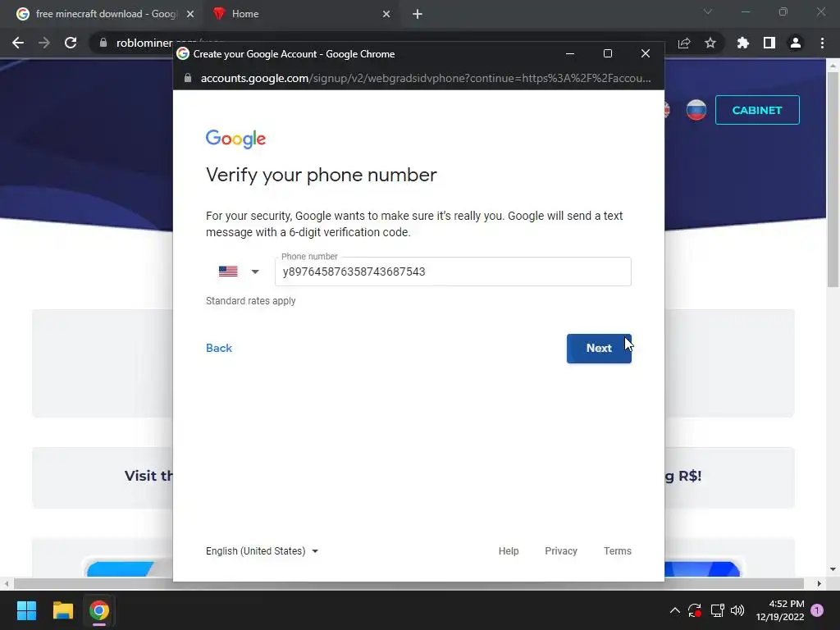Screen dimensions: 840x630
Task: Open the Help link
Action: coord(509,550)
